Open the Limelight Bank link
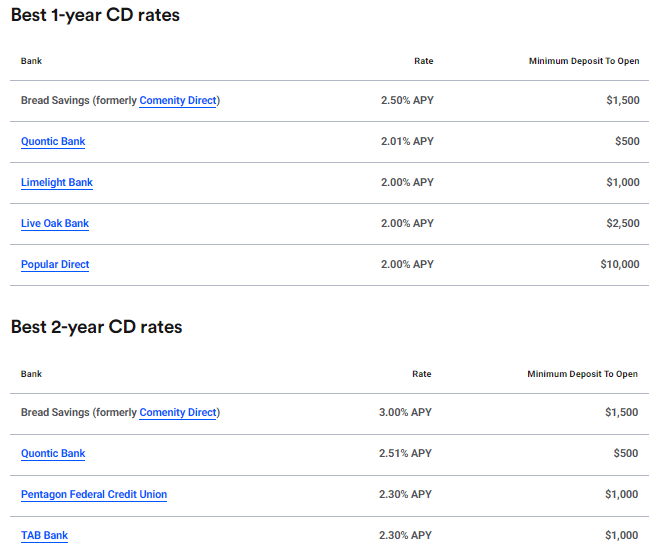The width and height of the screenshot is (649, 555). [x=57, y=183]
